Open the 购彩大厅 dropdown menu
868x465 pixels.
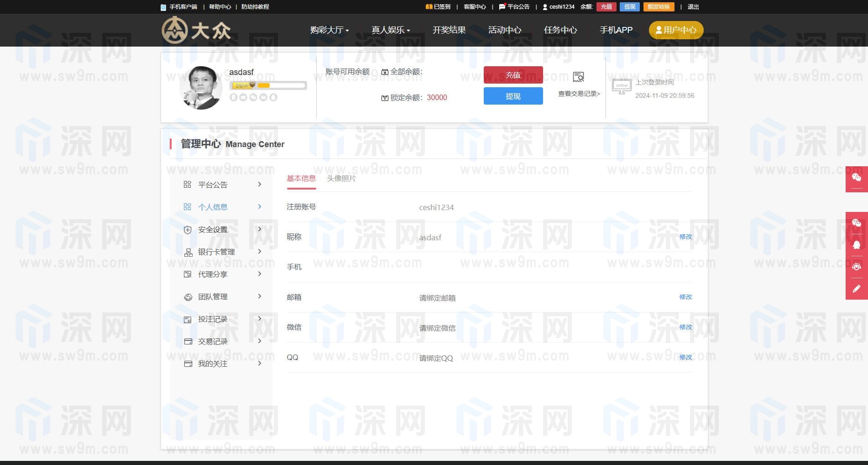tap(329, 30)
